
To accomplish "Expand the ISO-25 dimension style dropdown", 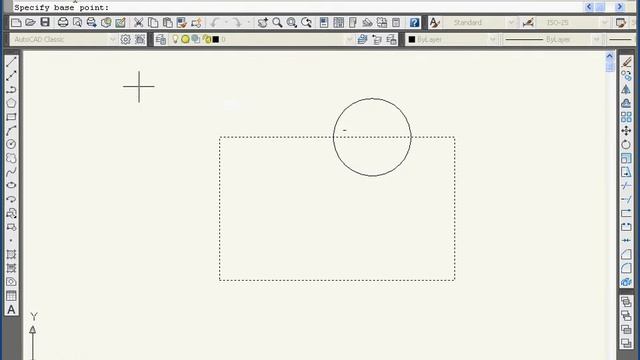I will (x=605, y=22).
